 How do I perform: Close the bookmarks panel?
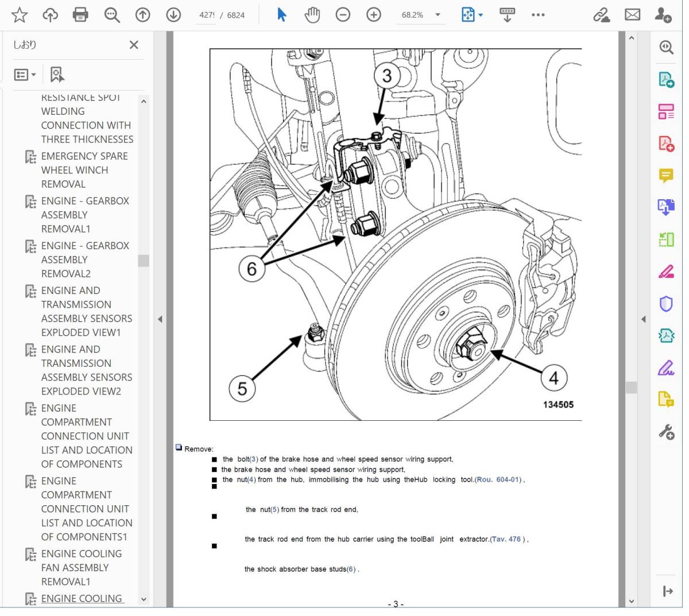click(134, 45)
